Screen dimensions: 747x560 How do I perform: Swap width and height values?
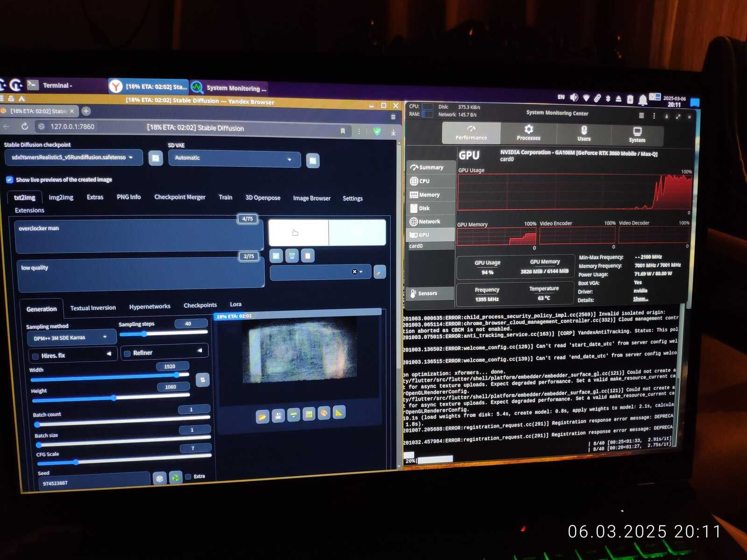(x=203, y=380)
